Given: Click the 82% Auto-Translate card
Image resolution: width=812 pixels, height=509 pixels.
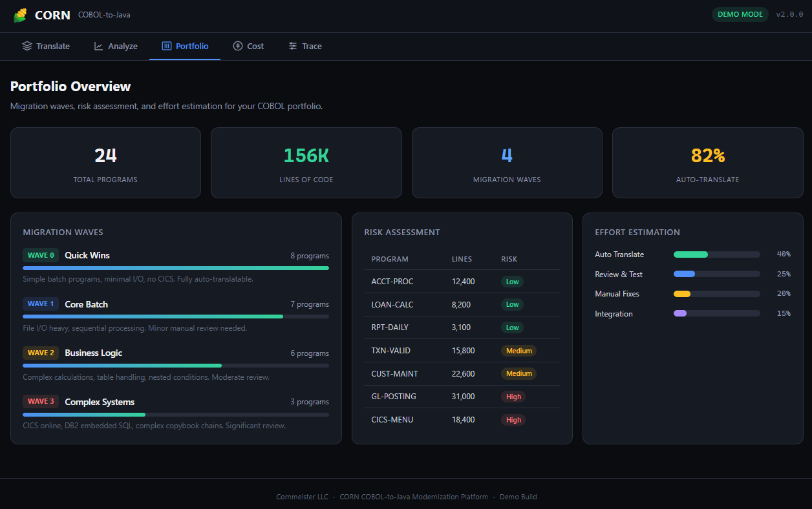Looking at the screenshot, I should (708, 163).
